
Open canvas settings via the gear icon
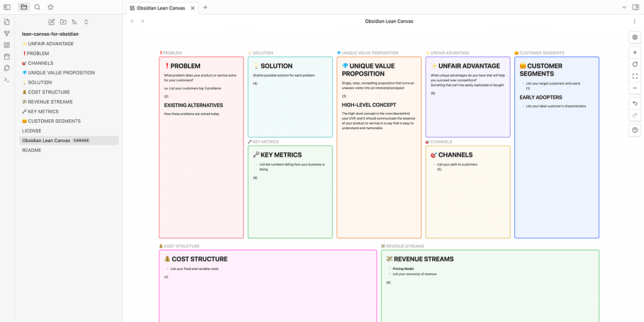[x=634, y=37]
